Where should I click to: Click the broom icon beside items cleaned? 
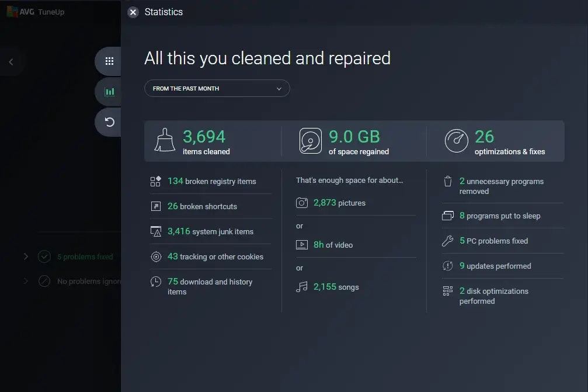coord(165,141)
